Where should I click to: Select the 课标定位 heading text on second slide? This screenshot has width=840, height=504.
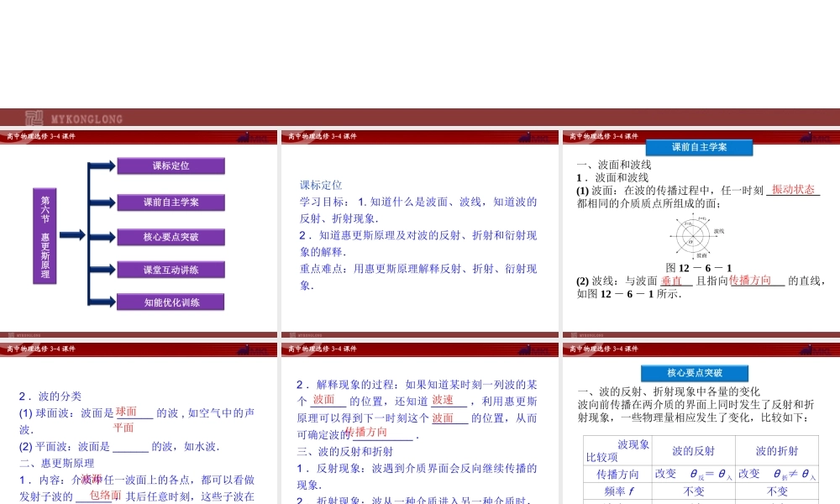[x=321, y=185]
